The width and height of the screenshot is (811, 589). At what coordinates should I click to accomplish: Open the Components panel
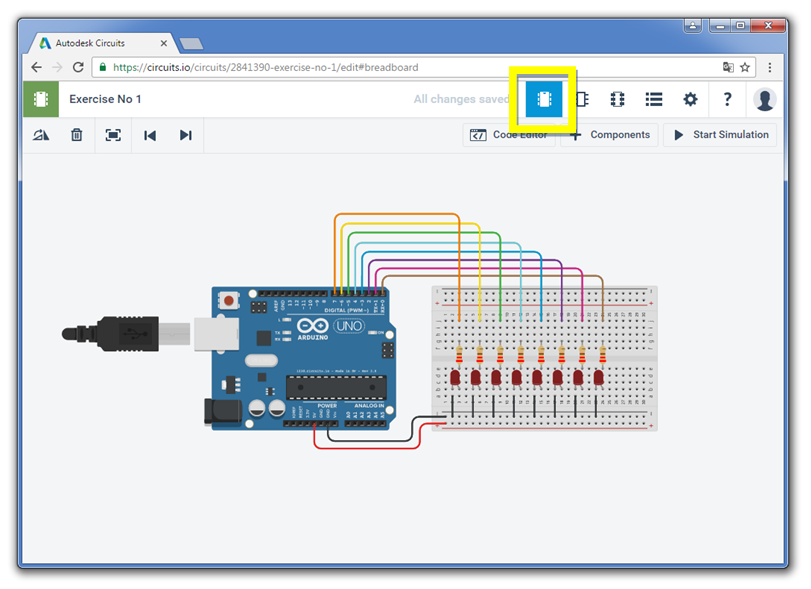point(610,135)
